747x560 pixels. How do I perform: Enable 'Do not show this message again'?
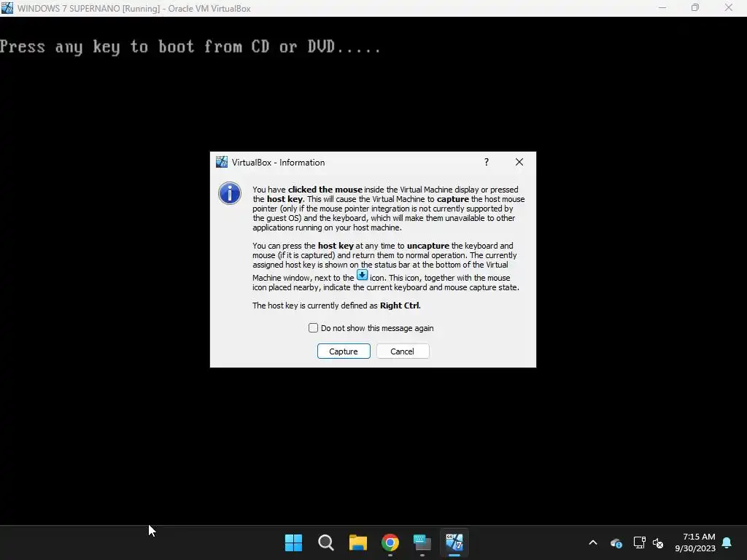313,328
